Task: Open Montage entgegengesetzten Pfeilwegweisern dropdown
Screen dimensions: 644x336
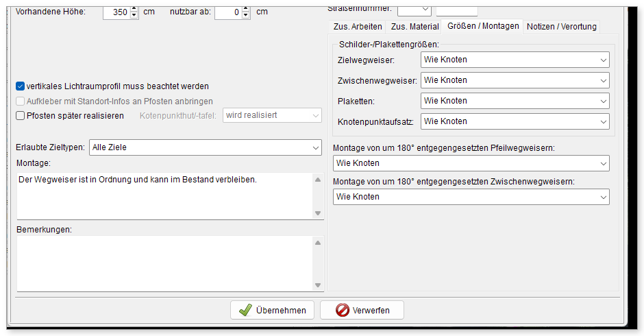Action: pos(471,163)
